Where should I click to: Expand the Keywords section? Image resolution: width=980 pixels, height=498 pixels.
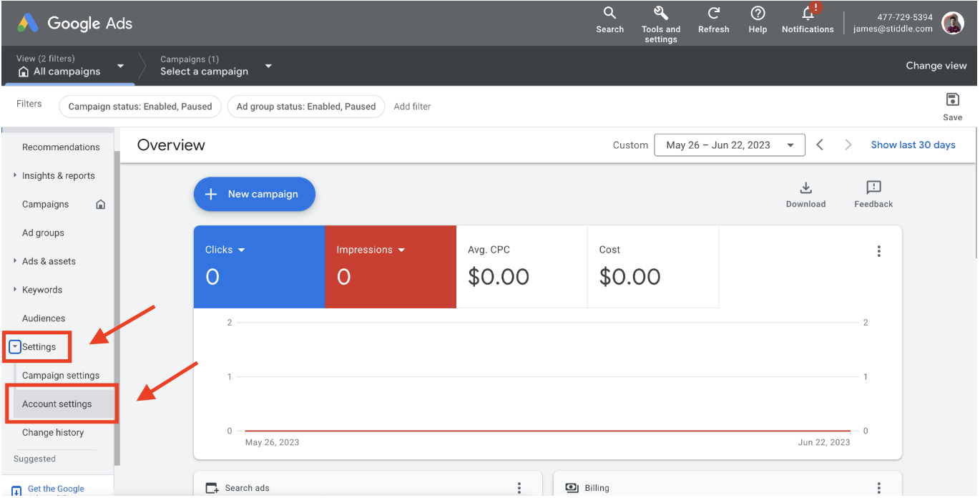click(x=15, y=290)
